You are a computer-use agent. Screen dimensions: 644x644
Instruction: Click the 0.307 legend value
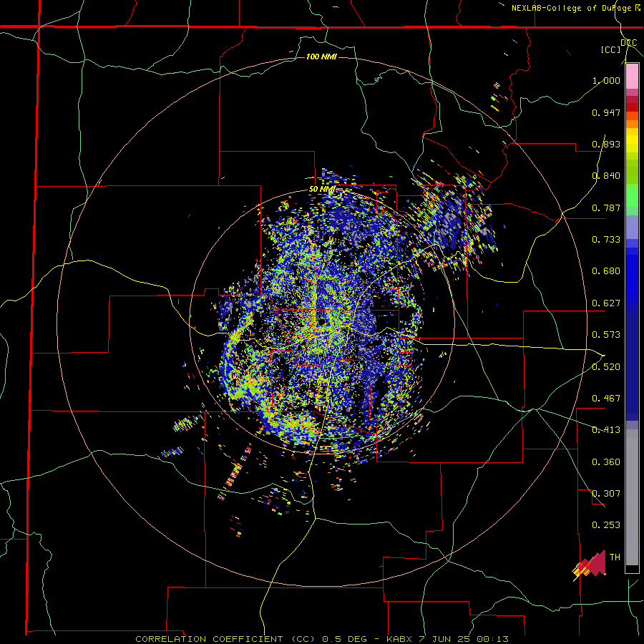tap(606, 493)
